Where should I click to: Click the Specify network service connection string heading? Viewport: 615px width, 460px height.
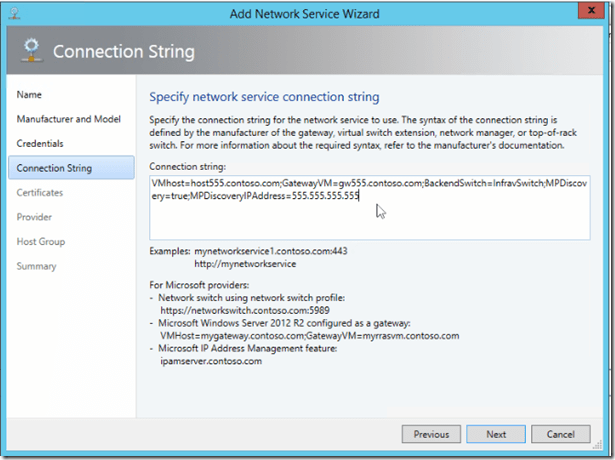(x=264, y=97)
